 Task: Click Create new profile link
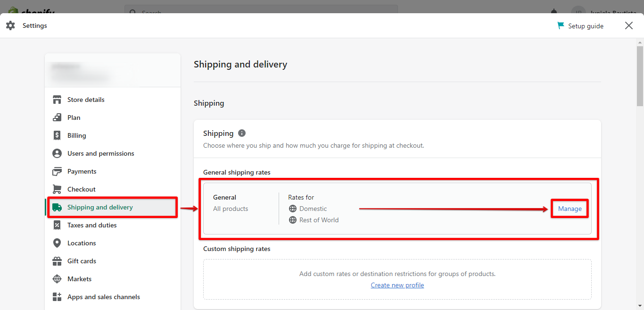pyautogui.click(x=397, y=285)
